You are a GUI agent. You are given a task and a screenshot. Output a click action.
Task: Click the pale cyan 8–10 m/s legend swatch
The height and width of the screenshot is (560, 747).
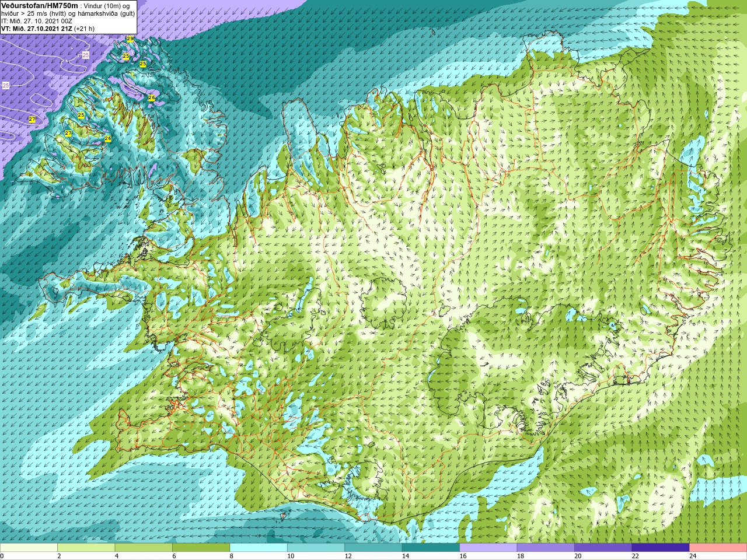pyautogui.click(x=259, y=548)
